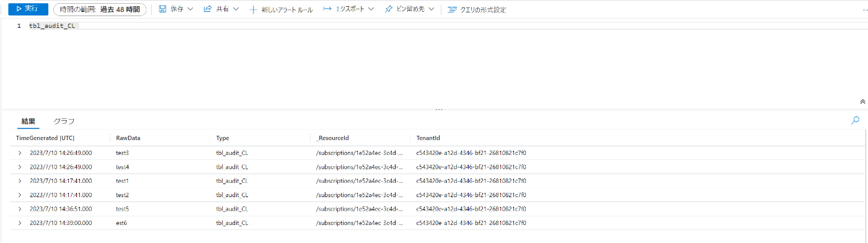Viewport: 868px width, 243px height.
Task: Sort by TimeGenerated [UTC] column header
Action: coord(45,138)
